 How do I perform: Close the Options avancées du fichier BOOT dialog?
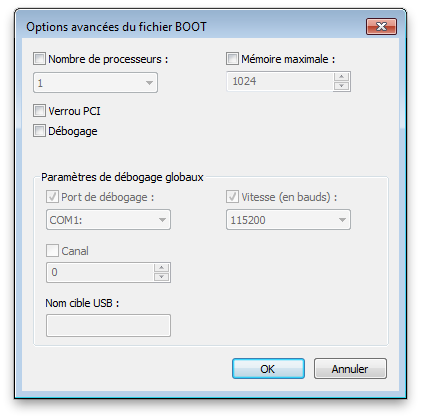point(382,26)
